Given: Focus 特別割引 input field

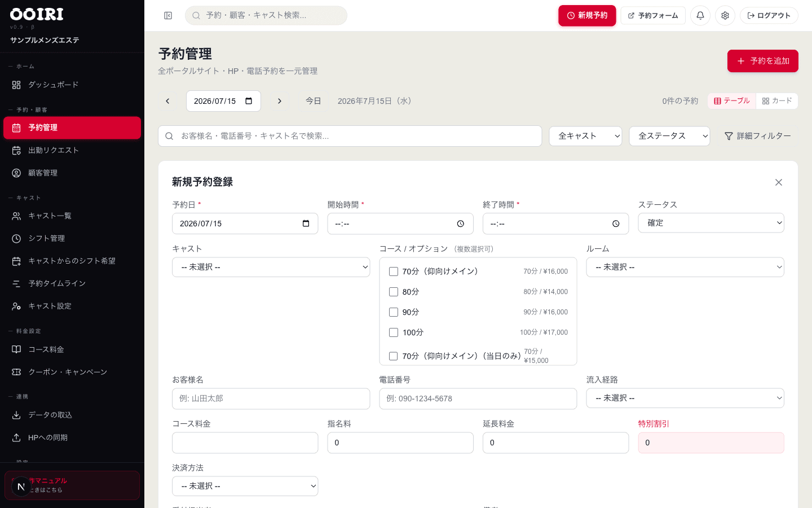Looking at the screenshot, I should coord(711,443).
